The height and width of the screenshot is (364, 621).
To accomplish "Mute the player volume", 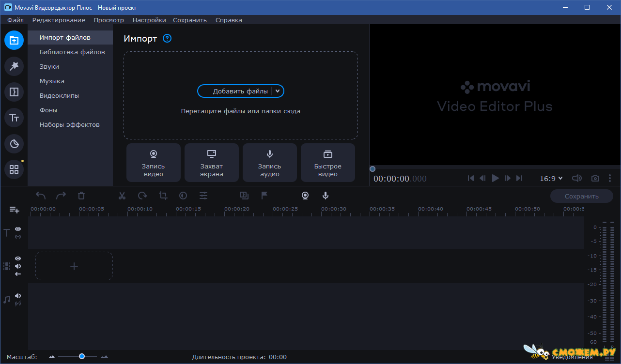I will pyautogui.click(x=577, y=178).
